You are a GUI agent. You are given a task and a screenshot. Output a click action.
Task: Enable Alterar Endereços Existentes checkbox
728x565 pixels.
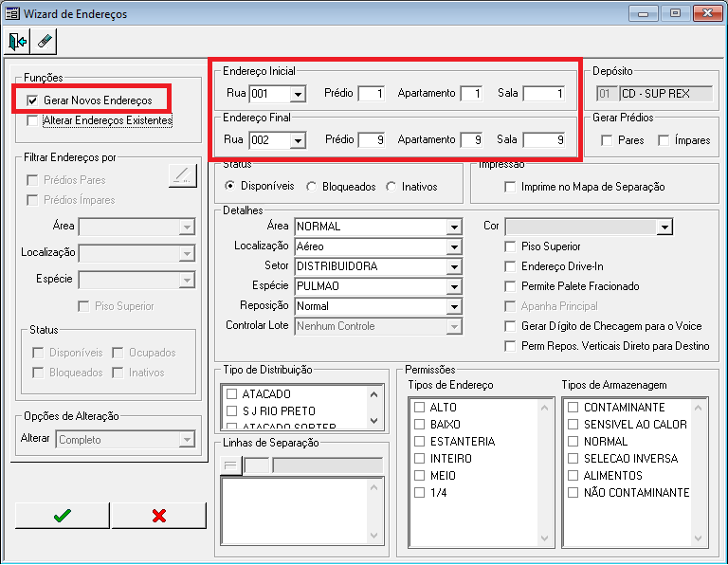32,120
